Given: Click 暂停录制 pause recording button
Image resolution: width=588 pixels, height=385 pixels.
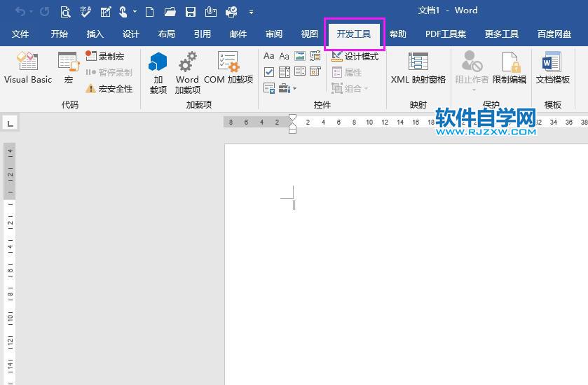Looking at the screenshot, I should pos(109,72).
